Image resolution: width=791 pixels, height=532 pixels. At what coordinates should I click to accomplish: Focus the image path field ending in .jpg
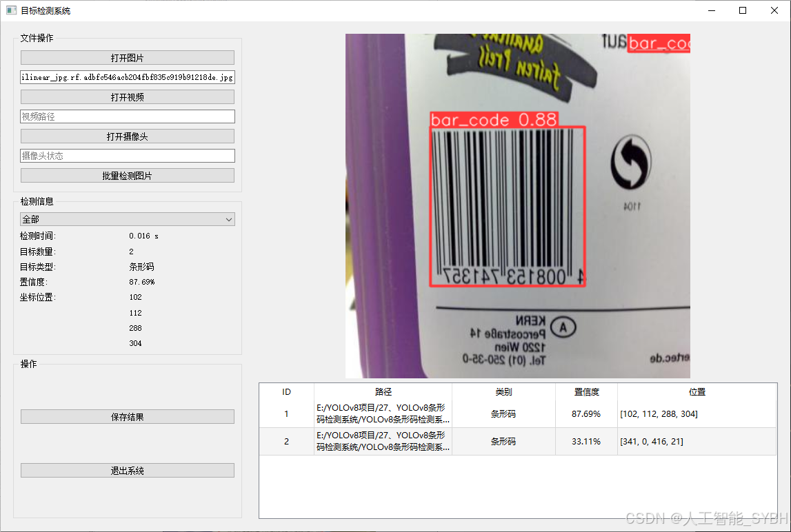pos(127,77)
